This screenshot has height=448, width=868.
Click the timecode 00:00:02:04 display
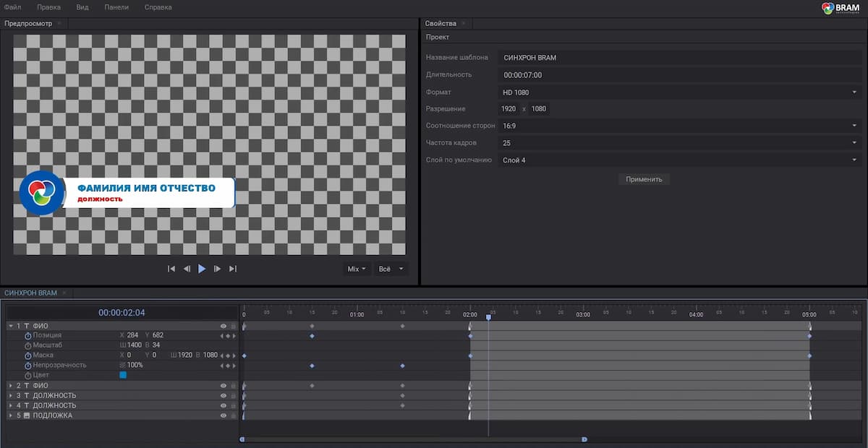click(122, 313)
